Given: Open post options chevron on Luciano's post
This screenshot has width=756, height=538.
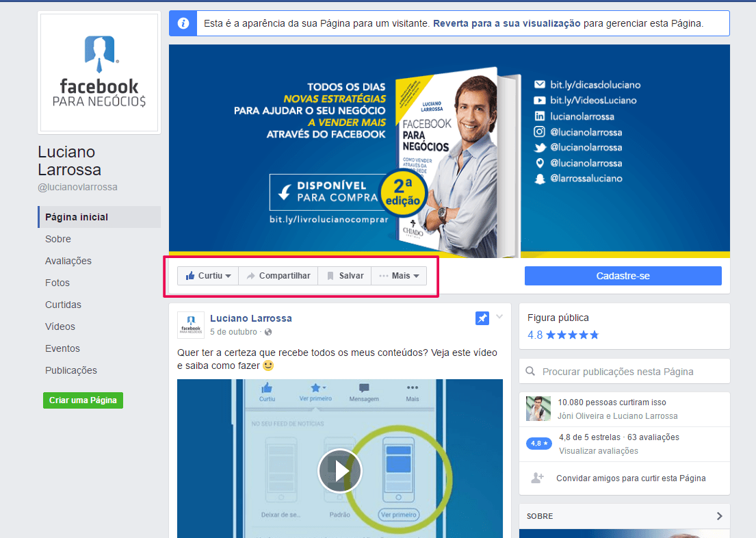Looking at the screenshot, I should tap(499, 316).
